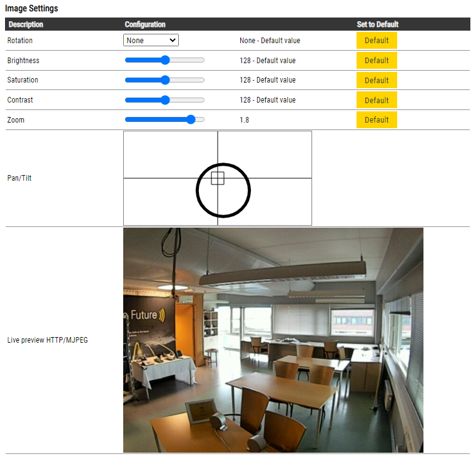
Task: Click the 'Zoom' row label
Action: (16, 120)
